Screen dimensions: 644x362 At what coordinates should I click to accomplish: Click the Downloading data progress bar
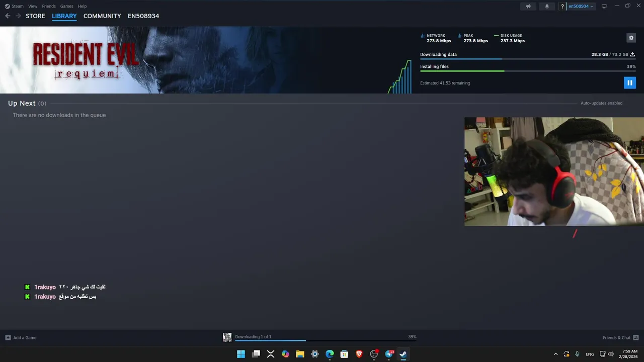click(528, 59)
